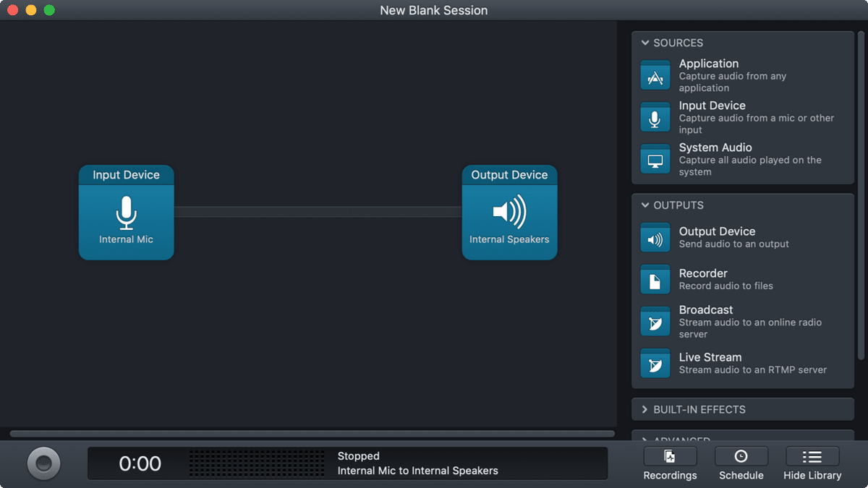868x488 pixels.
Task: Click the System Audio source title
Action: pyautogui.click(x=715, y=147)
